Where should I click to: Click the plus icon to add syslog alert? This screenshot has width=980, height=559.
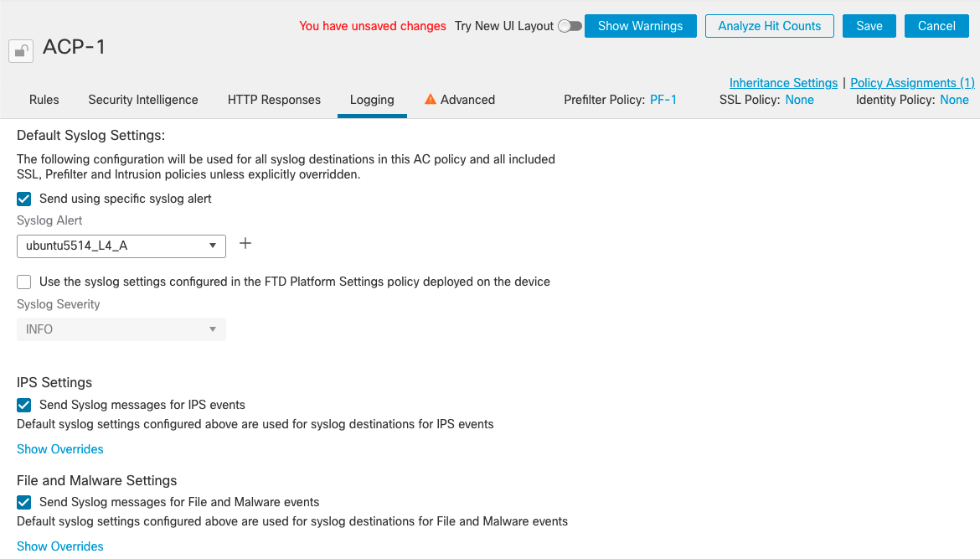click(245, 244)
